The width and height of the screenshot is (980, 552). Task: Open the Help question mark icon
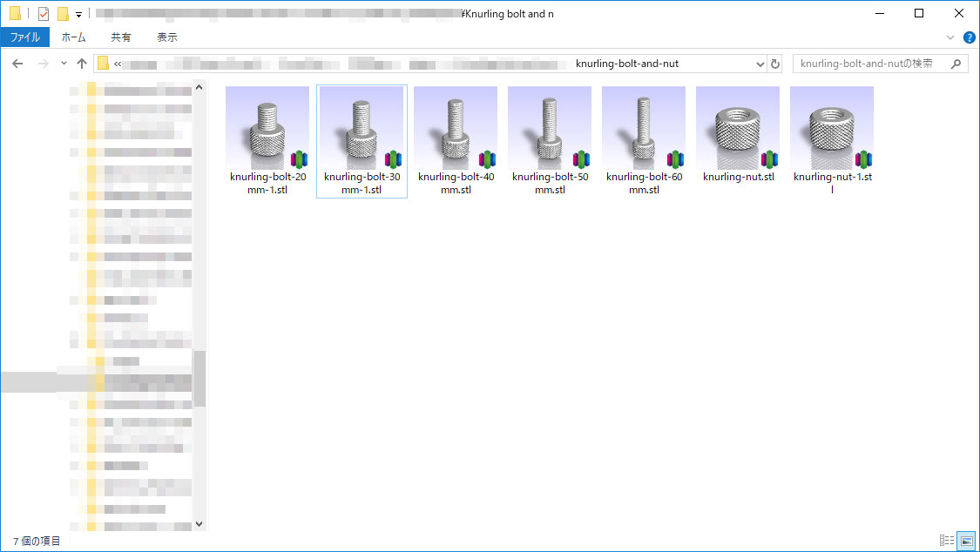[x=969, y=37]
